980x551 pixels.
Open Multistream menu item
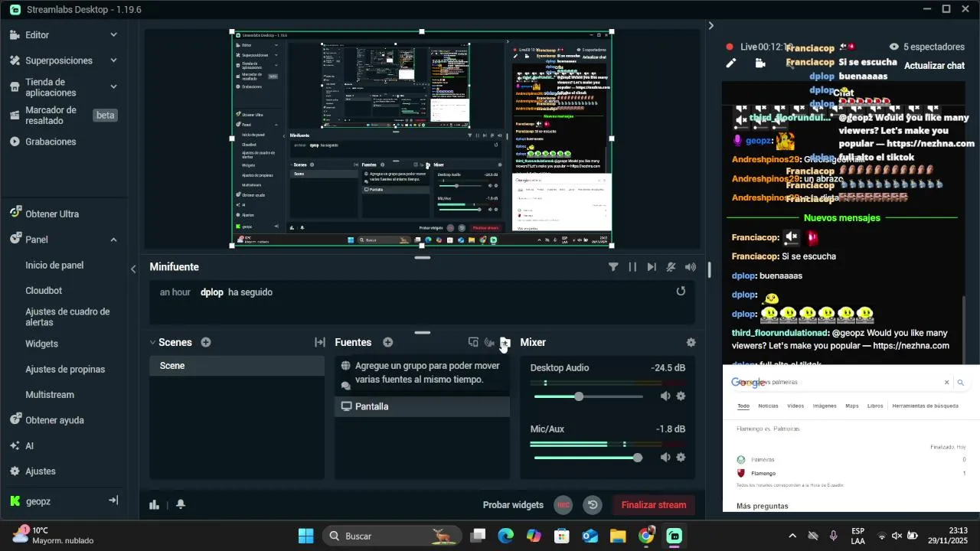pyautogui.click(x=50, y=395)
